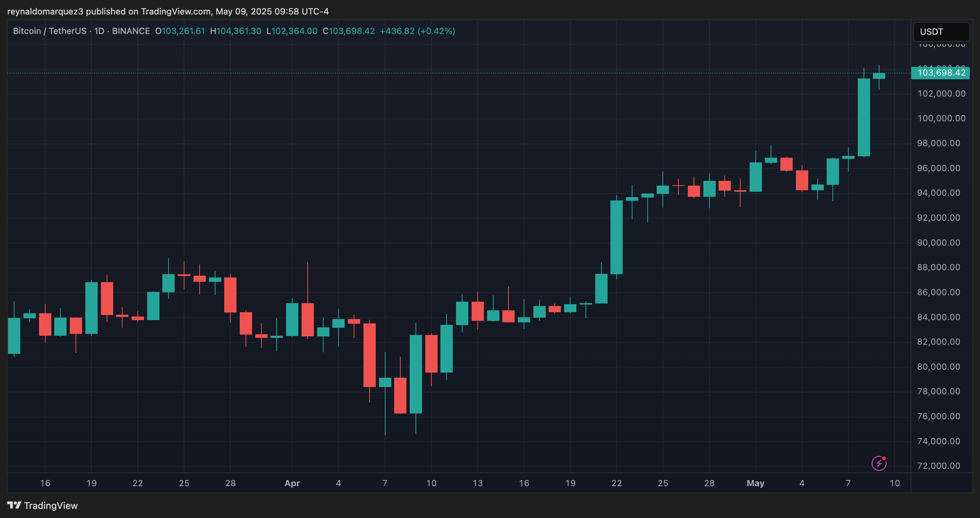Viewport: 980px width, 518px height.
Task: Click the low value L102,364.00
Action: point(291,31)
